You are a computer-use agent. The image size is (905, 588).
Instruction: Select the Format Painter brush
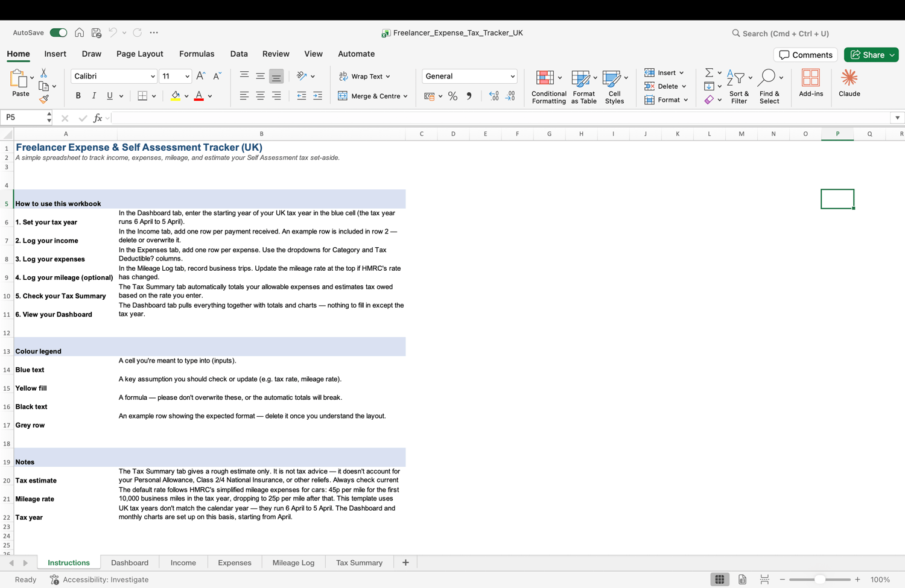click(43, 99)
